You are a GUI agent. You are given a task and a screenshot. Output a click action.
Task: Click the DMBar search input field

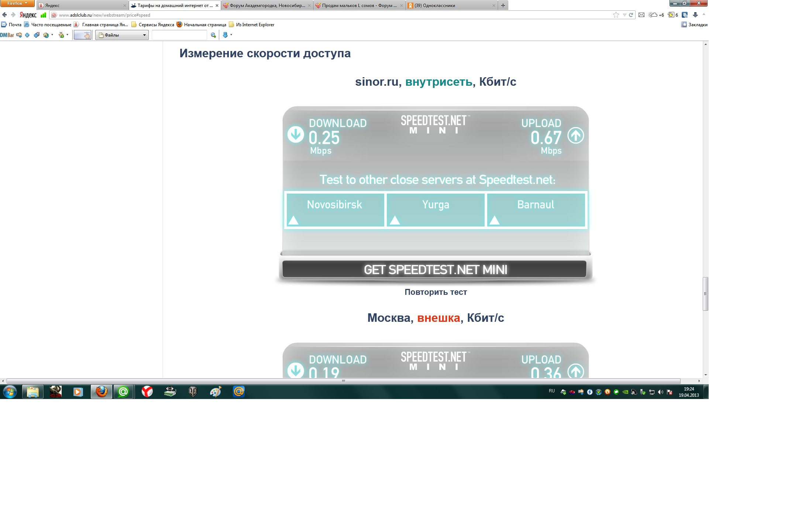click(x=179, y=35)
